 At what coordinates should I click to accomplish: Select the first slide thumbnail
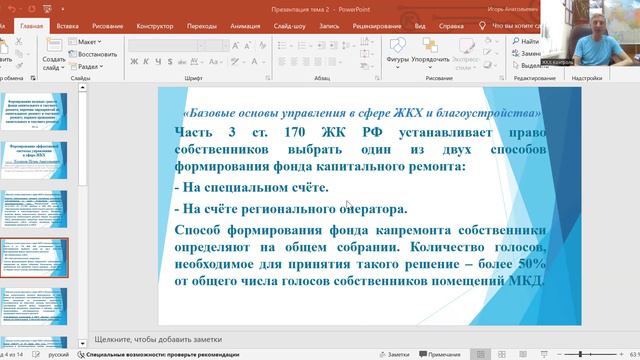coord(34,111)
